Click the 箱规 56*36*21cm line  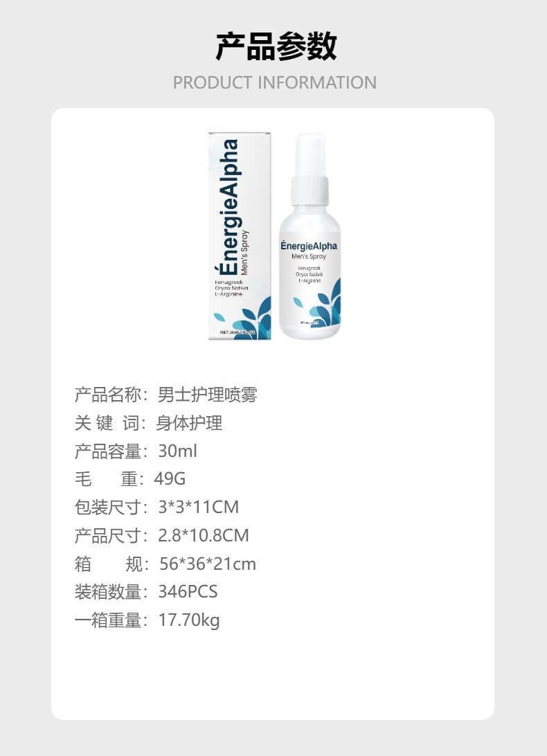click(165, 564)
